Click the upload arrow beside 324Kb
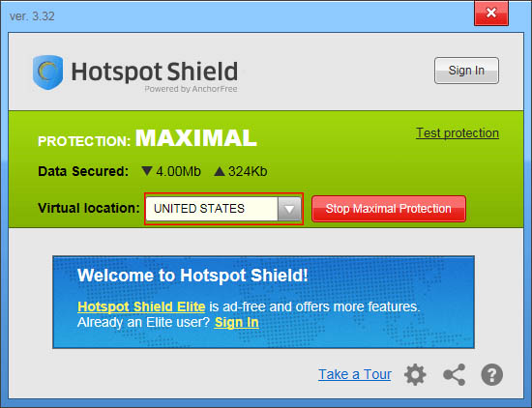532x408 pixels. pyautogui.click(x=220, y=171)
